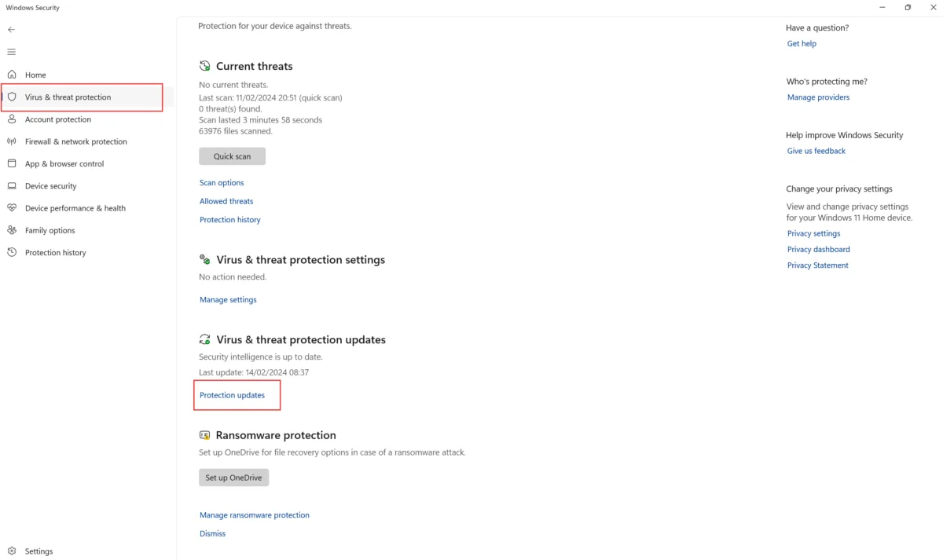The image size is (943, 560).
Task: Open Protection updates link
Action: tap(233, 395)
